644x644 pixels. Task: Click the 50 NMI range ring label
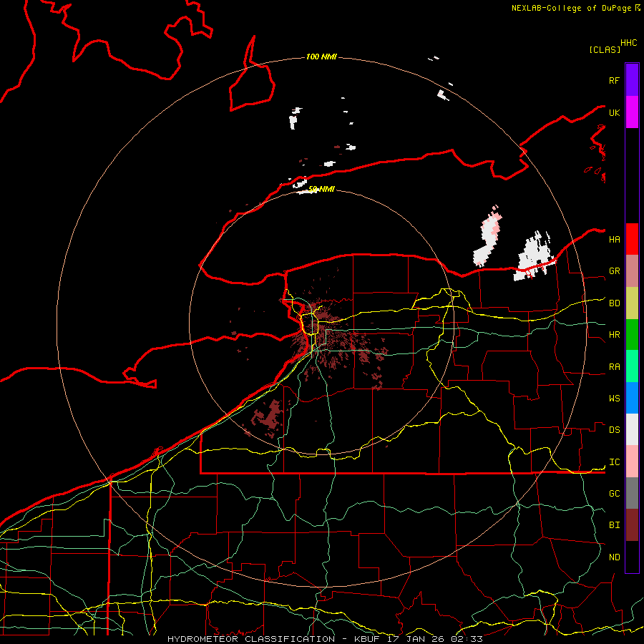[321, 189]
